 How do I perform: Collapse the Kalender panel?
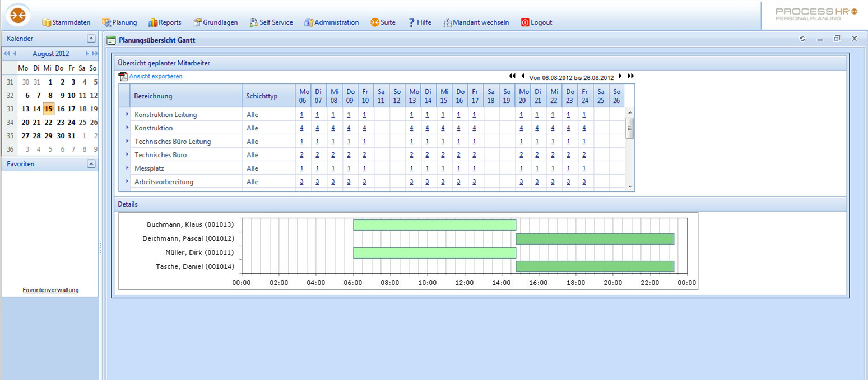(x=91, y=39)
